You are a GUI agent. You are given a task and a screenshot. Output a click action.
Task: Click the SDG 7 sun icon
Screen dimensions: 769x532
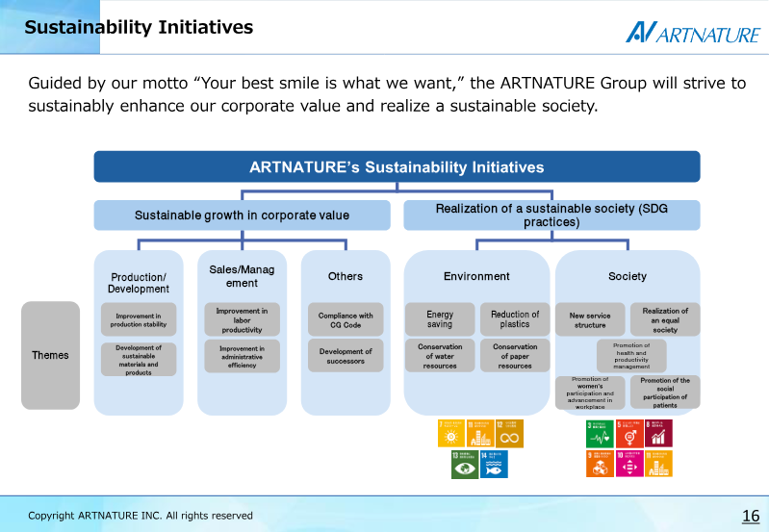[451, 433]
